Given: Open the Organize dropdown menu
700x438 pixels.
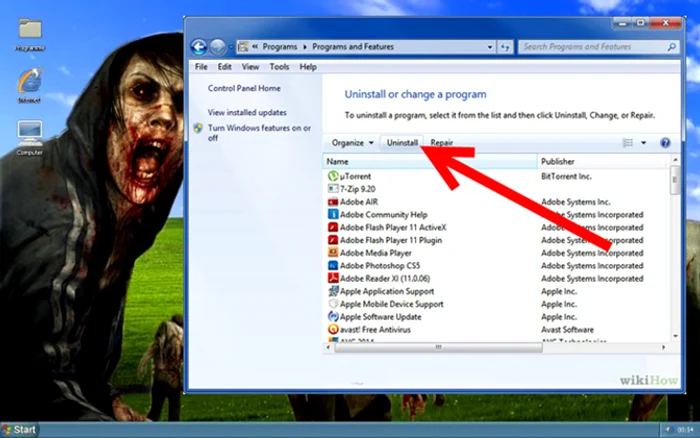Looking at the screenshot, I should pos(353,143).
